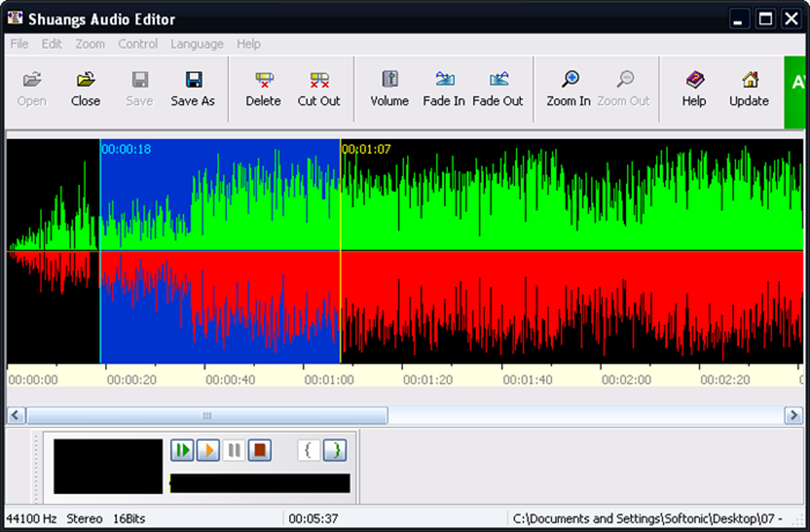Click the Update house icon
The height and width of the screenshot is (532, 810).
[749, 89]
